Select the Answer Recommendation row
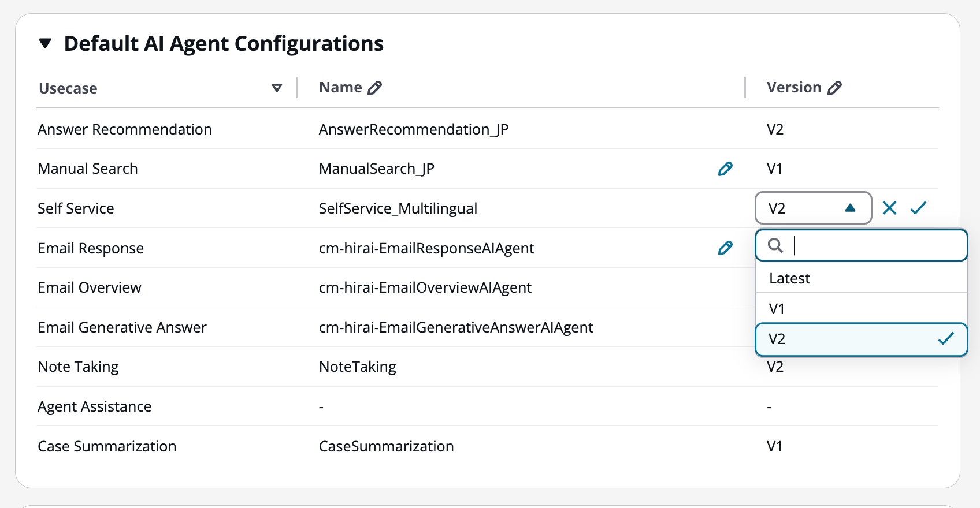 point(125,129)
